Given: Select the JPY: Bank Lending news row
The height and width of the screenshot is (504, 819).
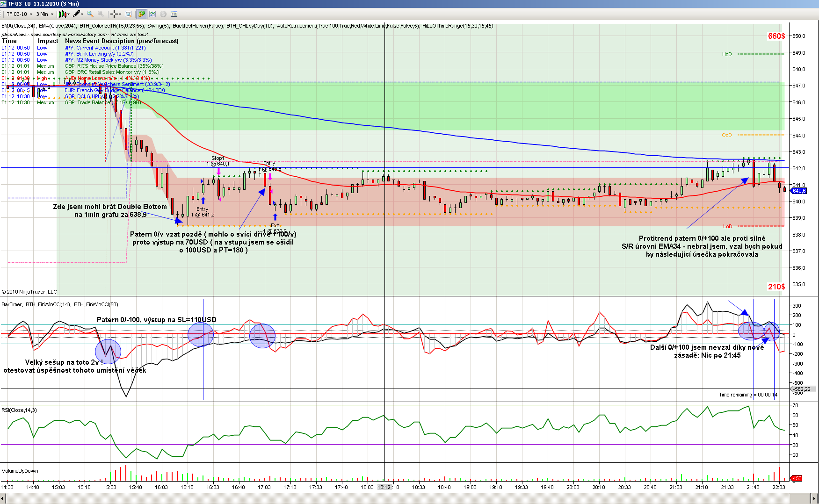Looking at the screenshot, I should coord(68,54).
